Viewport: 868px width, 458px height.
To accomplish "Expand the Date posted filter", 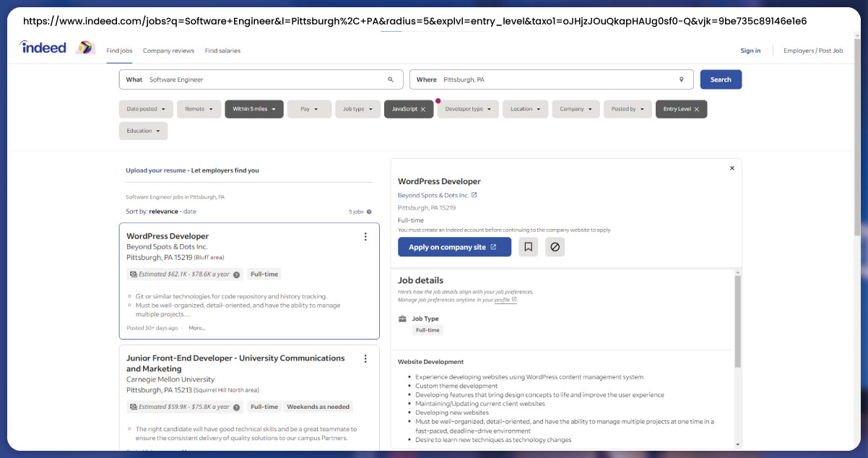I will click(x=146, y=109).
